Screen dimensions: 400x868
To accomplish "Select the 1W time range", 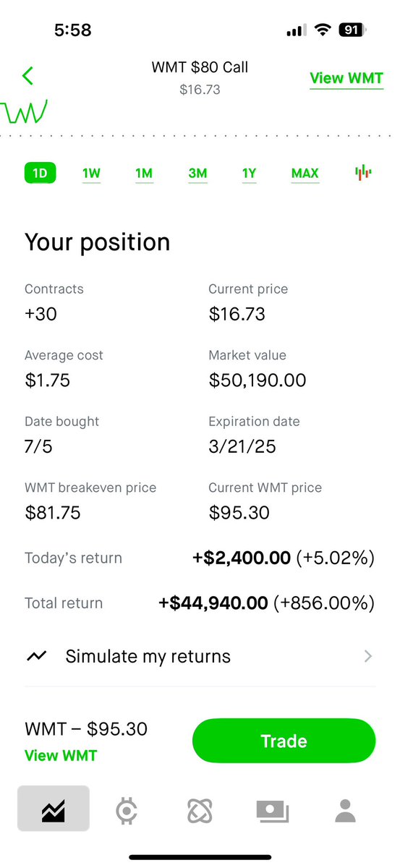I will [x=91, y=174].
